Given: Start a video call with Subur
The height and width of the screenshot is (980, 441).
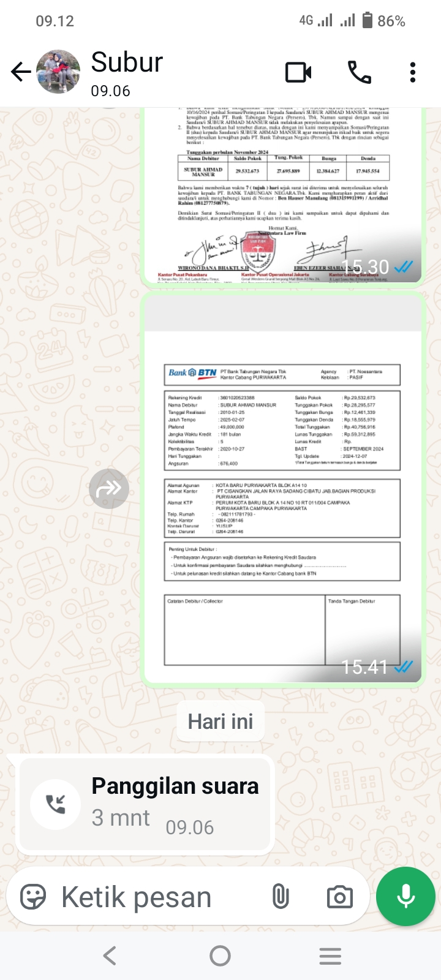Looking at the screenshot, I should pyautogui.click(x=298, y=72).
